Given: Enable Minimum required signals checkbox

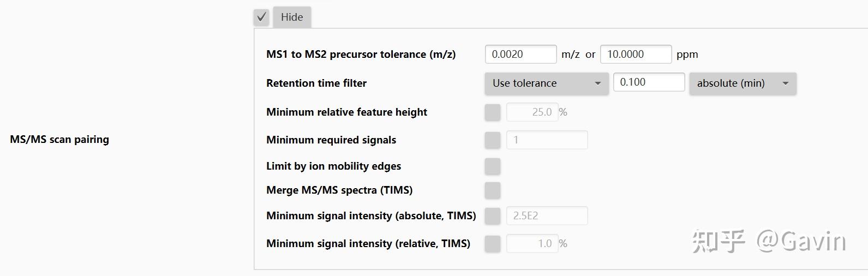Looking at the screenshot, I should pos(493,140).
